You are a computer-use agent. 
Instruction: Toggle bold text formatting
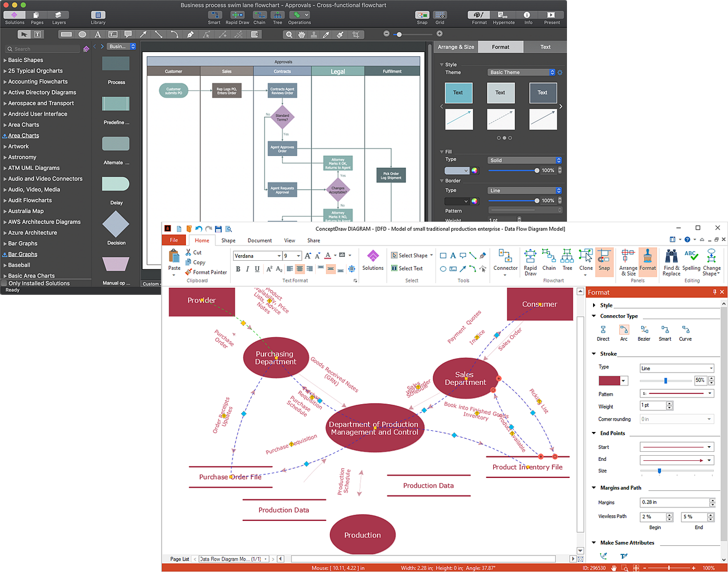238,269
